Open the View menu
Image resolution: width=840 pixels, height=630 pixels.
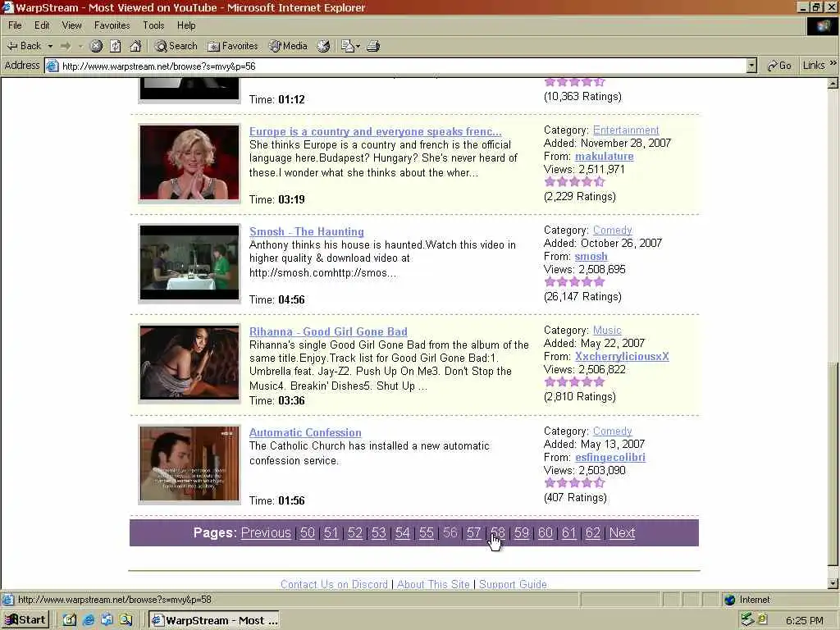click(72, 25)
